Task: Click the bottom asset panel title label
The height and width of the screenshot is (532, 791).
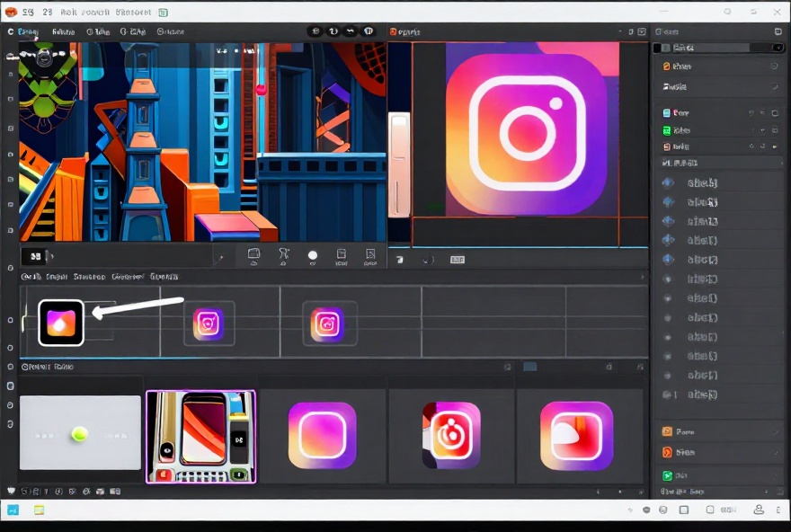Action: point(48,367)
